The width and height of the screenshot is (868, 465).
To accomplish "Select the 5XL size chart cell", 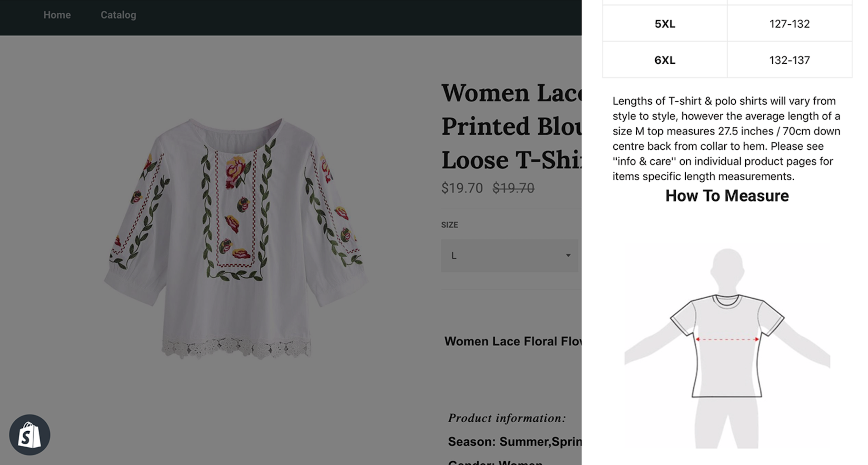I will (x=664, y=24).
